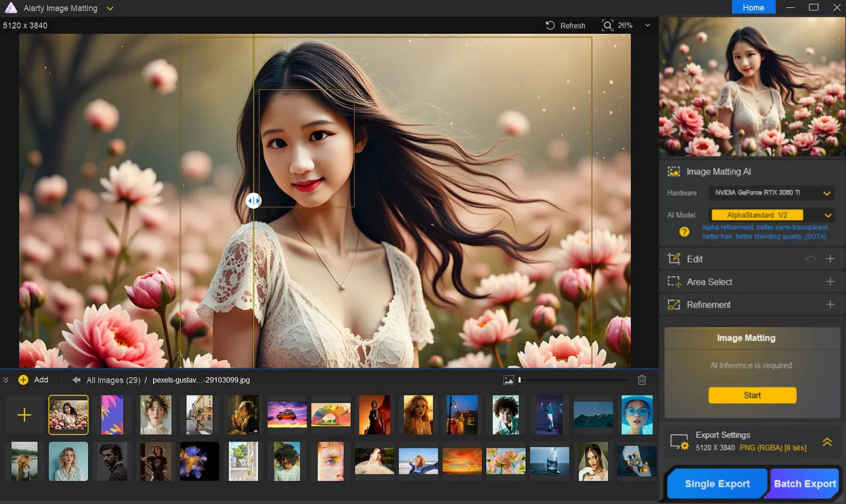
Task: Click the Export Settings gear icon
Action: [x=679, y=441]
